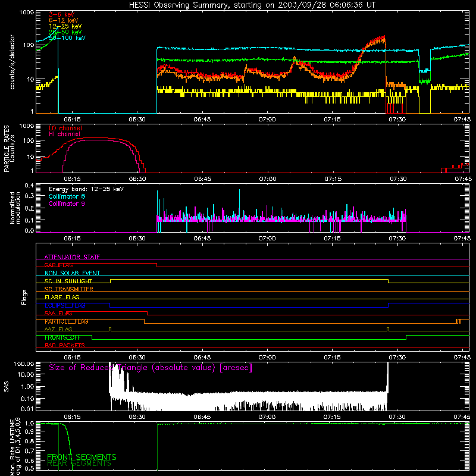
Task: Click the Energy band: 12-25 keV caption
Action: pos(86,189)
